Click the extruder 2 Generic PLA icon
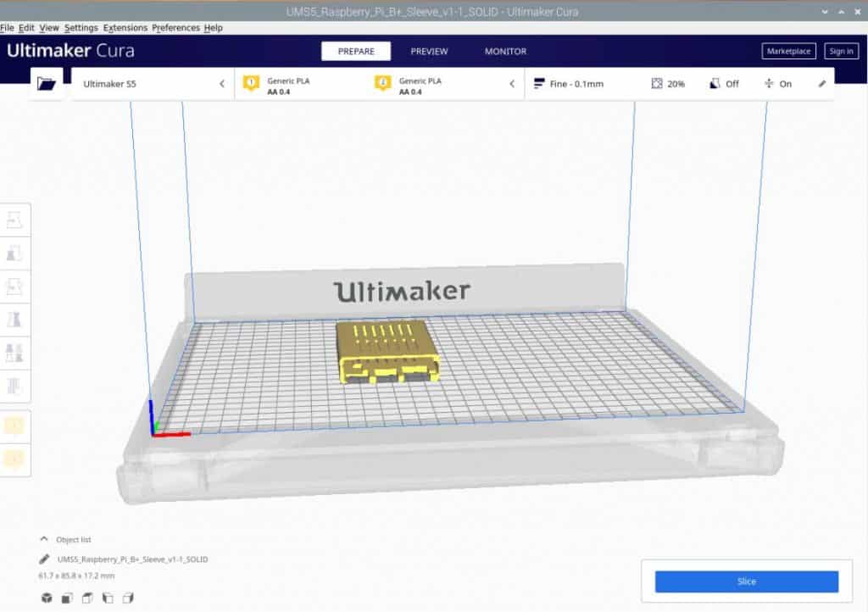Viewport: 868px width, 612px height. [382, 84]
